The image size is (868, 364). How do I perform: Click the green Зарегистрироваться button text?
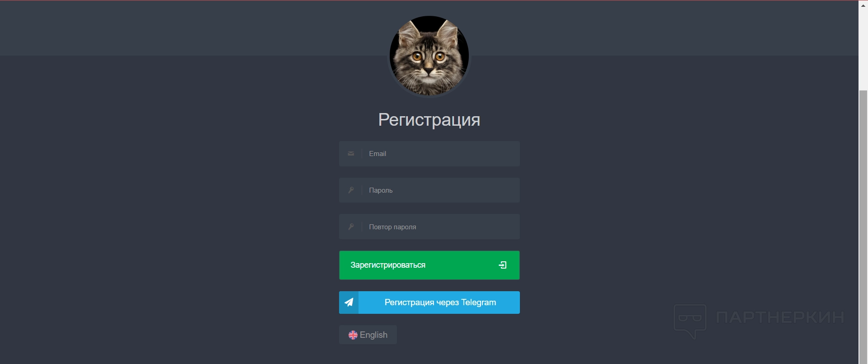coord(388,265)
